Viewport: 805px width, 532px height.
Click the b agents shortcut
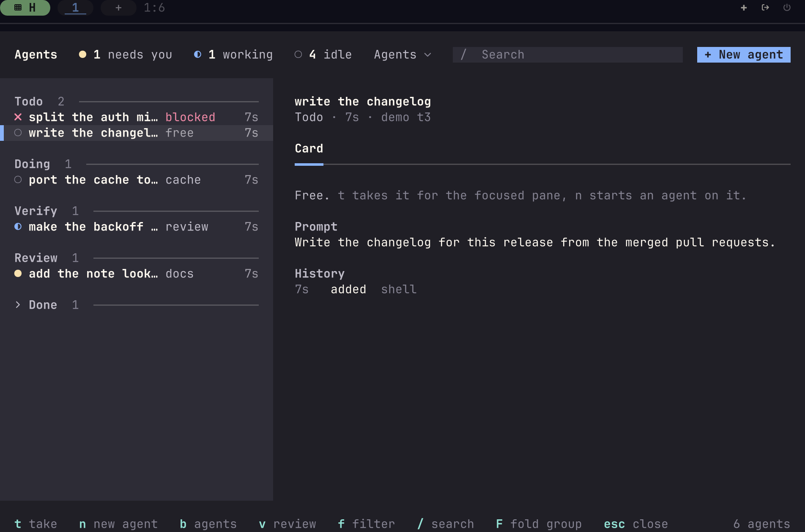(x=208, y=524)
